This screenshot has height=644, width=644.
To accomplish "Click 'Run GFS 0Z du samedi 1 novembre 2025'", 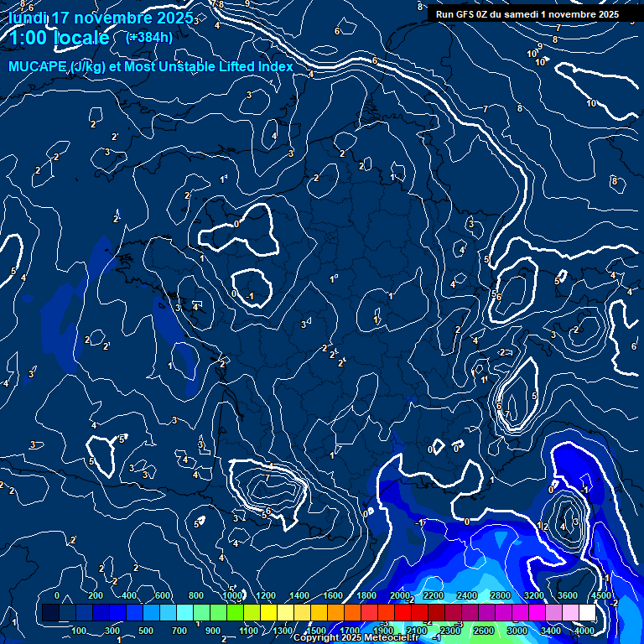I will (x=527, y=14).
